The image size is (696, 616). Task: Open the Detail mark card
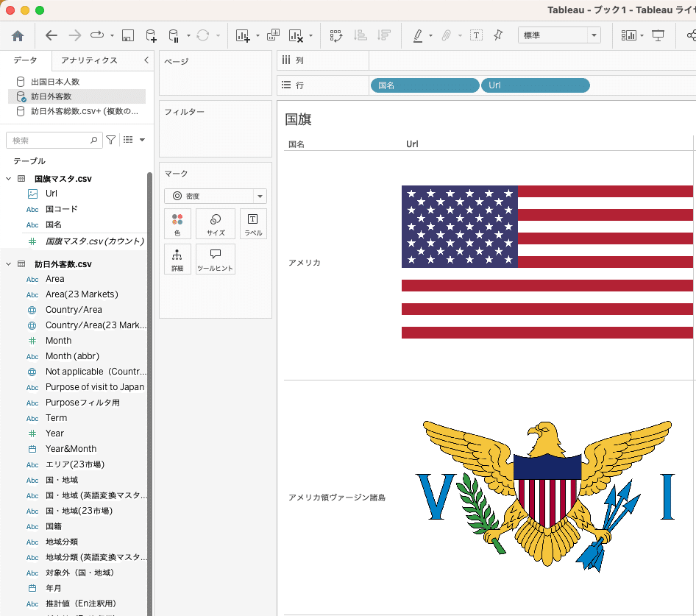coord(177,259)
